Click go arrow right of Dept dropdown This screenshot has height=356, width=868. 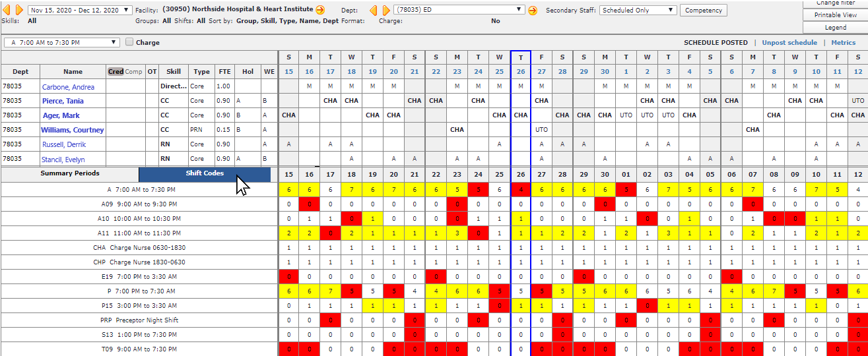(533, 11)
